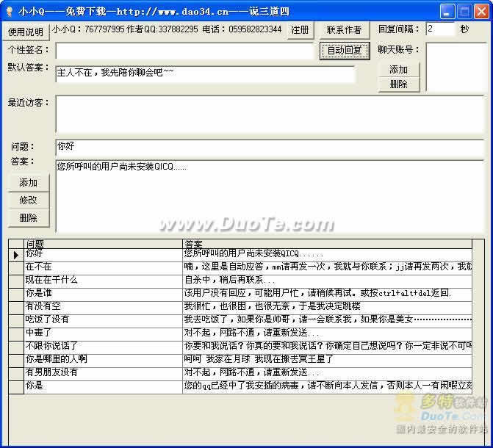Maximize the 小小Q window
Screen dimensions: 493x448
click(464, 11)
